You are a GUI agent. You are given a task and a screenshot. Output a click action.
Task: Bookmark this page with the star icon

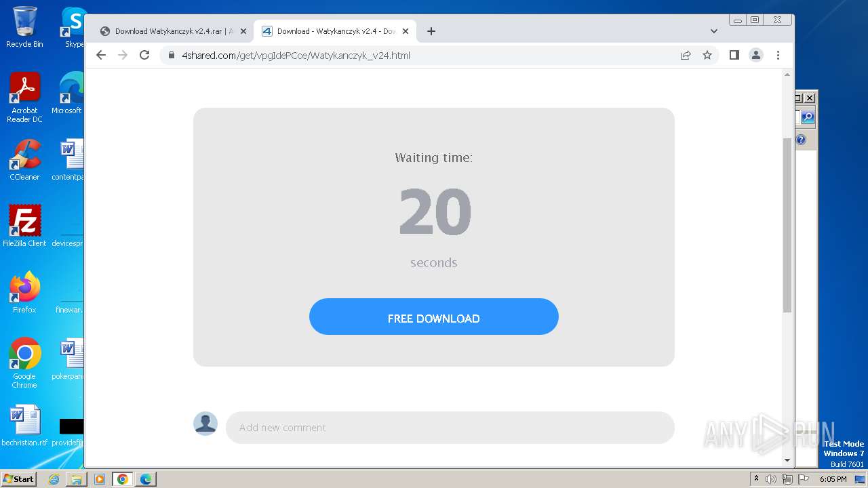[x=707, y=55]
